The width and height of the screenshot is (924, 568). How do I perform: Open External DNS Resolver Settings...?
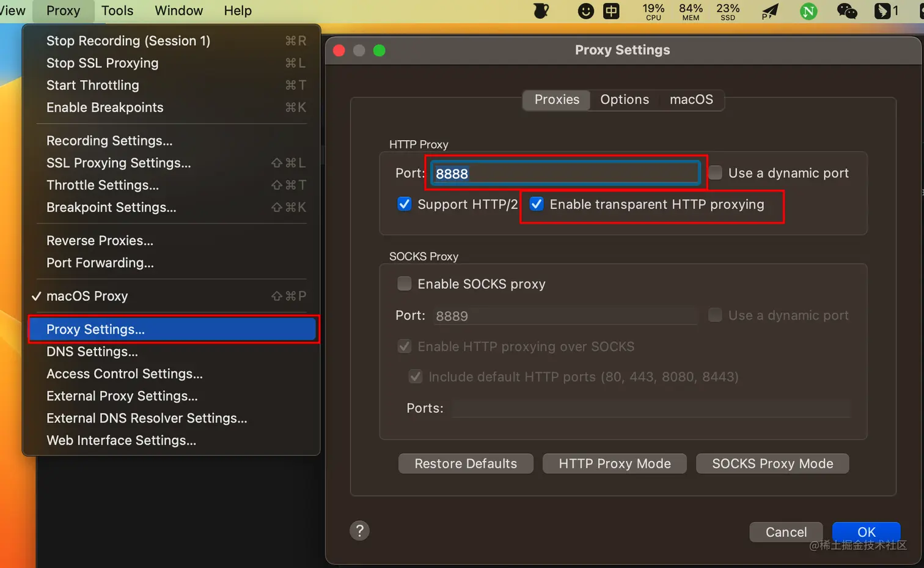[x=172, y=418]
